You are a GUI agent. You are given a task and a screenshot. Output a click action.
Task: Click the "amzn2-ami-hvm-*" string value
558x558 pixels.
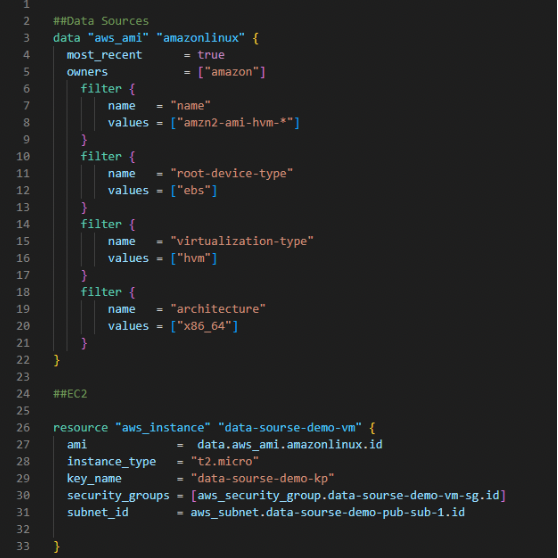(235, 123)
